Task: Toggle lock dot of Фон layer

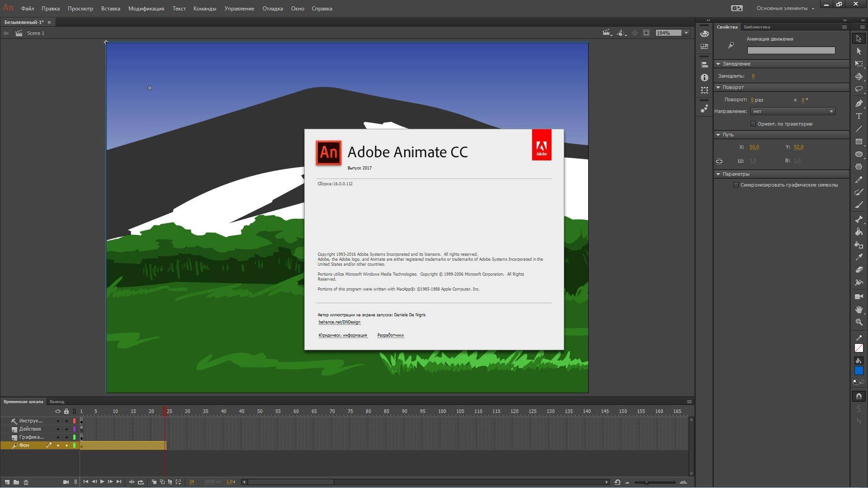Action: (66, 446)
